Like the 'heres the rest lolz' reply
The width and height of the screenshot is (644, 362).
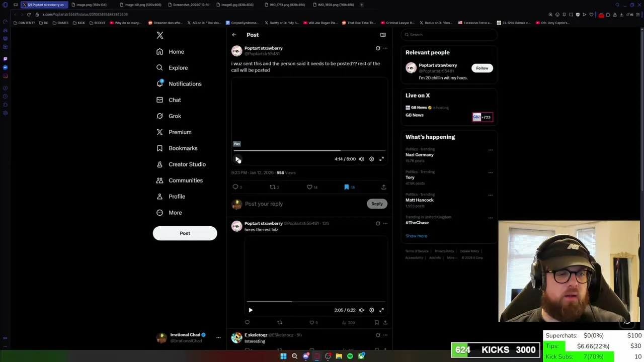click(x=312, y=322)
